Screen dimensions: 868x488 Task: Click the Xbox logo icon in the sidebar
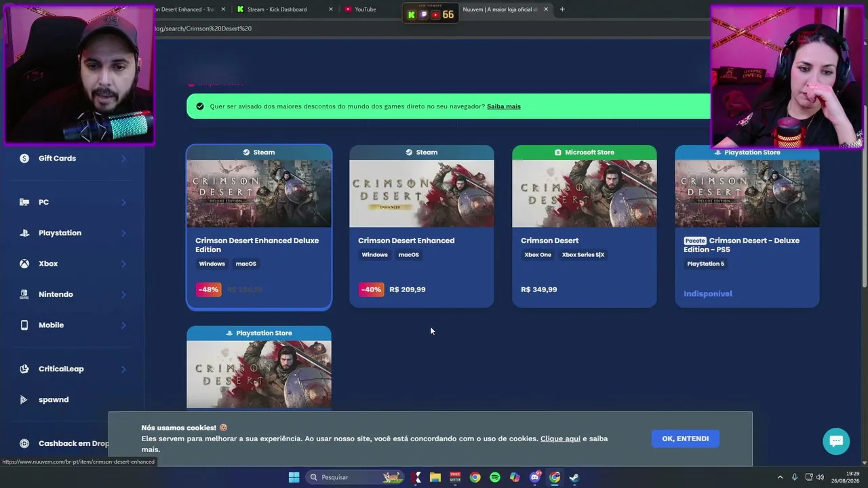point(24,264)
